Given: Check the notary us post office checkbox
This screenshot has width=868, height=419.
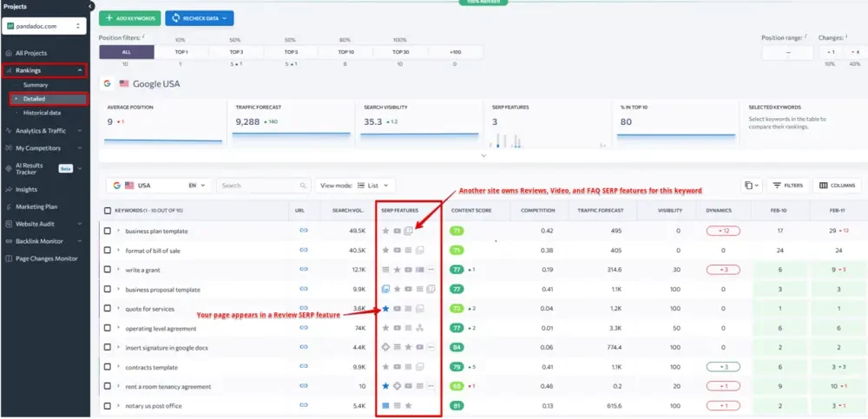Looking at the screenshot, I should coord(108,405).
